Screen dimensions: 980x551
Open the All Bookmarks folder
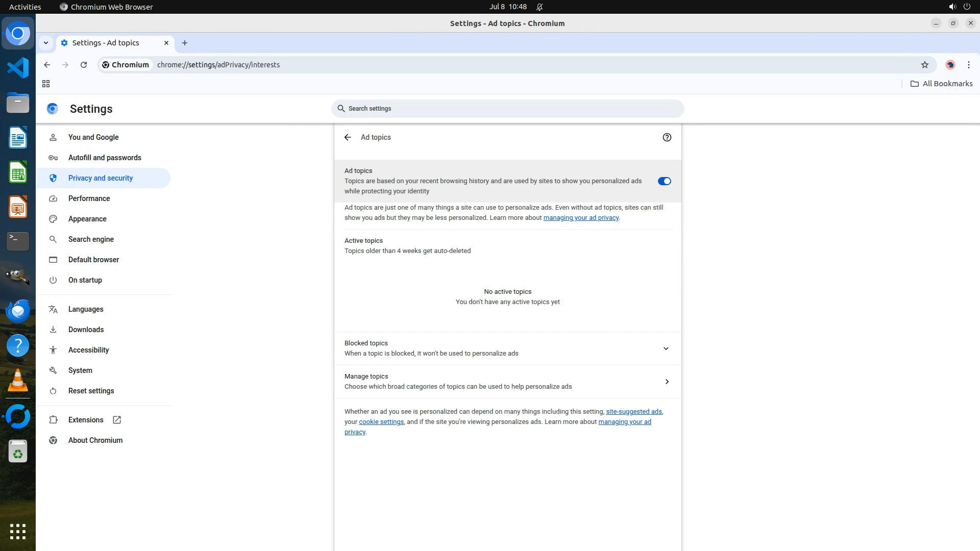pos(941,84)
